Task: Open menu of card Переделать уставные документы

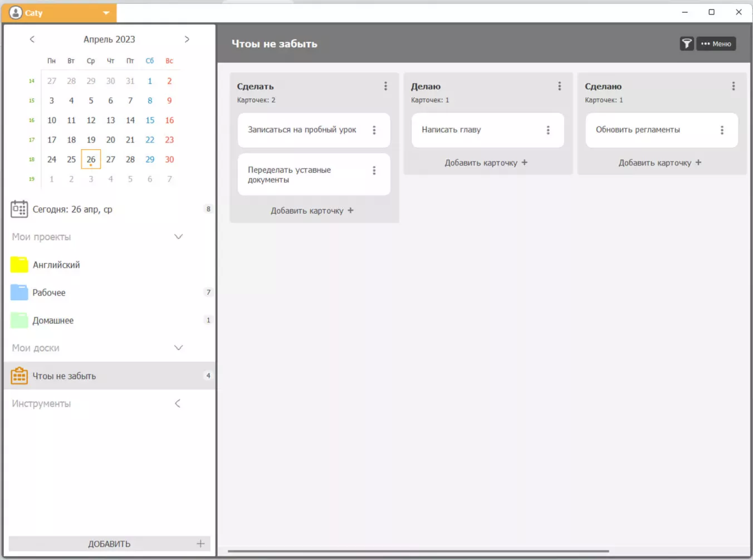Action: pos(374,171)
